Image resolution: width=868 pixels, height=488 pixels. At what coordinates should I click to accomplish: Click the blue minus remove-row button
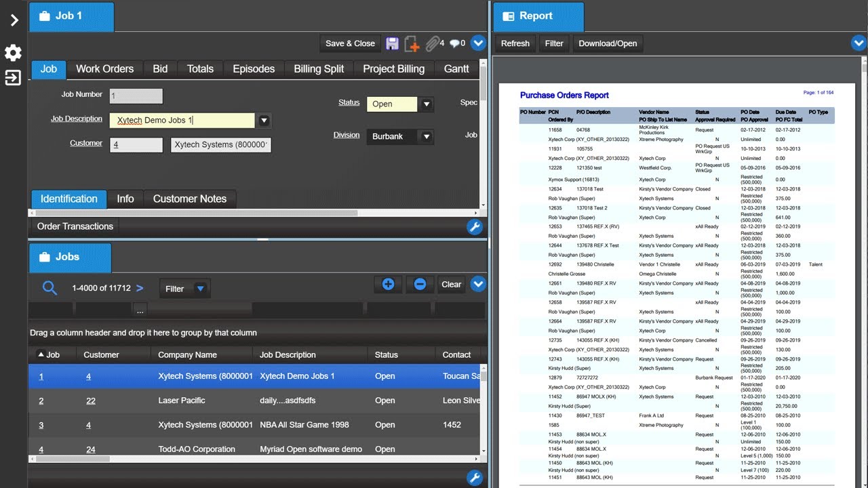[420, 285]
